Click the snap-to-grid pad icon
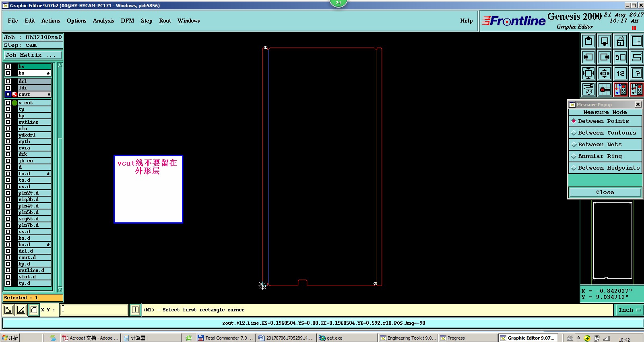644x342 pixels. point(605,89)
